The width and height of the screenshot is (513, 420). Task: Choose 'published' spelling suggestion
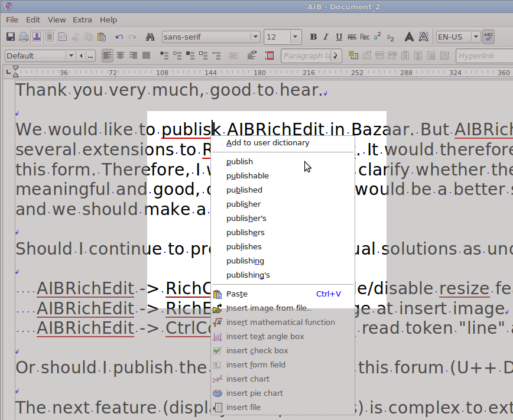[244, 190]
